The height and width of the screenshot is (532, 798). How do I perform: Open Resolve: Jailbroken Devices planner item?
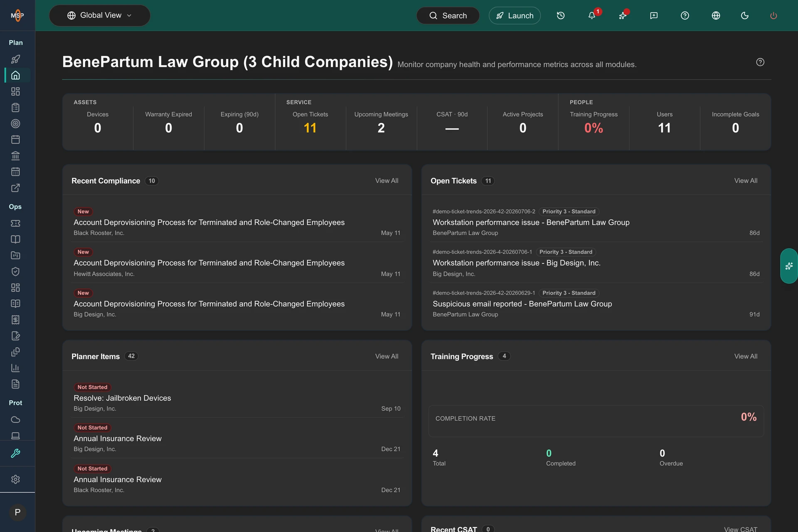coord(237,398)
